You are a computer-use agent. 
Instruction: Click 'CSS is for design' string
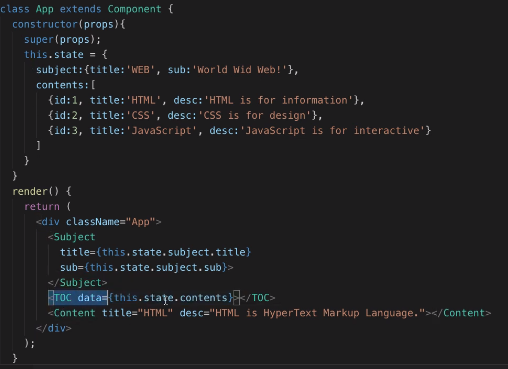pyautogui.click(x=254, y=116)
